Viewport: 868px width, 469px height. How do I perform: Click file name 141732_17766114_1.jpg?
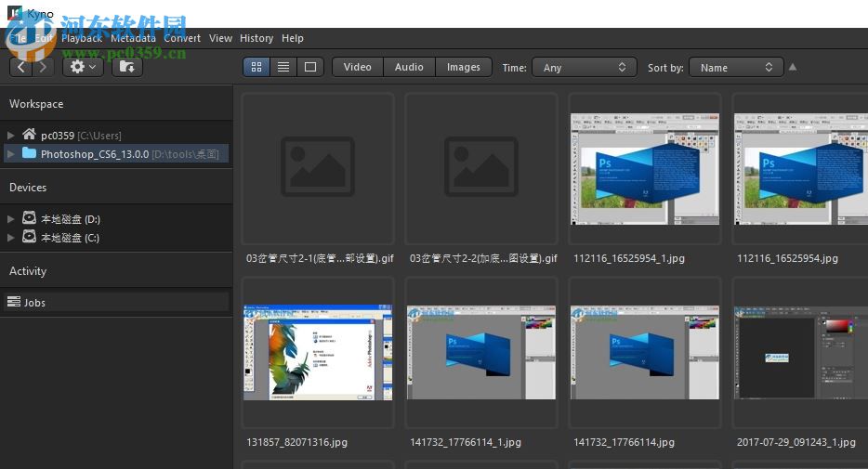click(x=466, y=442)
